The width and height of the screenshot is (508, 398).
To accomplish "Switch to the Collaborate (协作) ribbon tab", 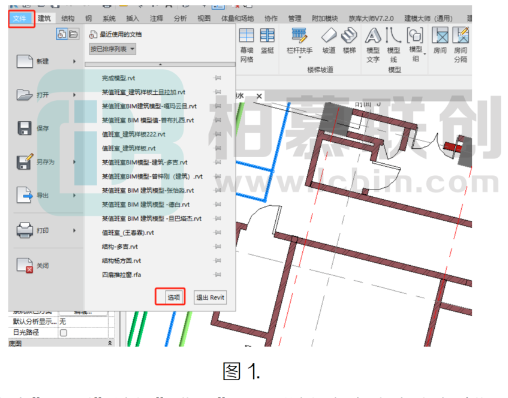I will tap(271, 18).
